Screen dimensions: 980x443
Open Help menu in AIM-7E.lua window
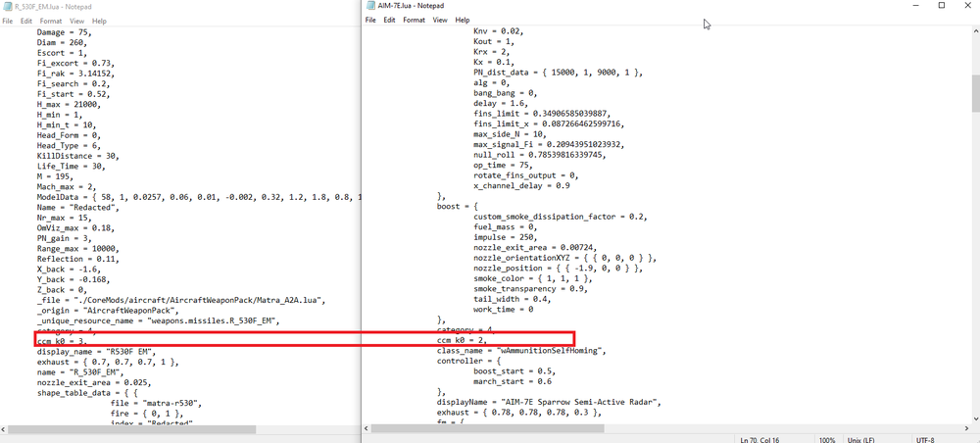pos(463,20)
